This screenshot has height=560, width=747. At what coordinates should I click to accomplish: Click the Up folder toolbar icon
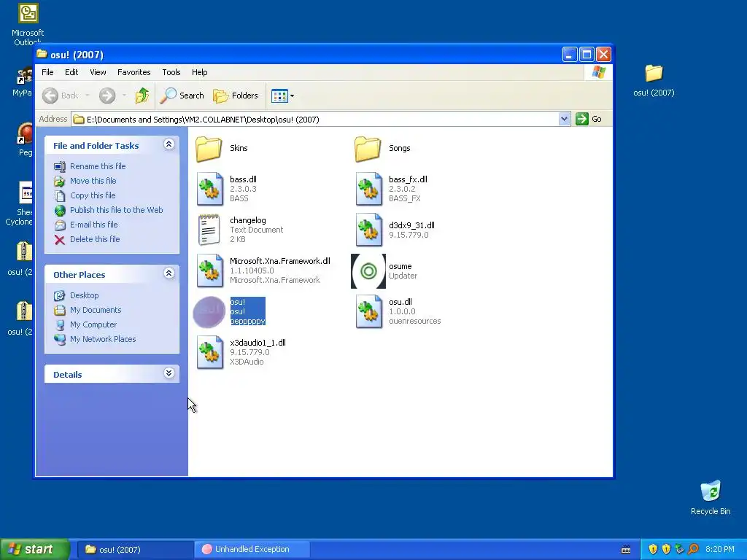142,96
